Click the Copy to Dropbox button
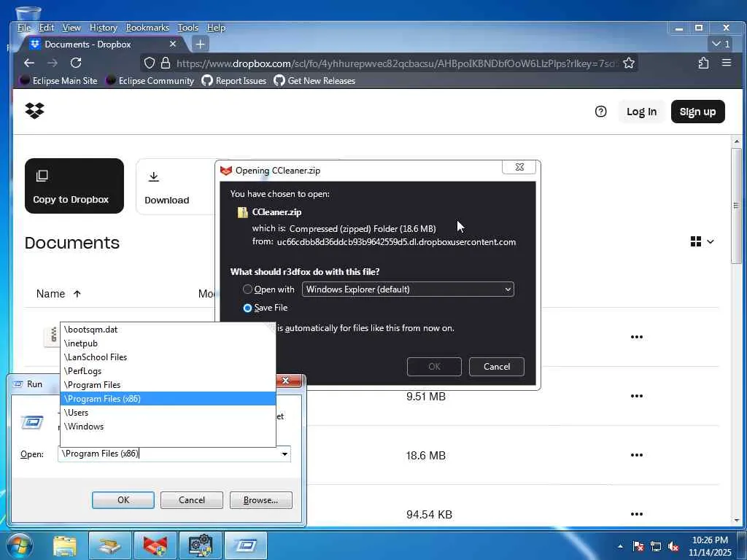 tap(74, 186)
